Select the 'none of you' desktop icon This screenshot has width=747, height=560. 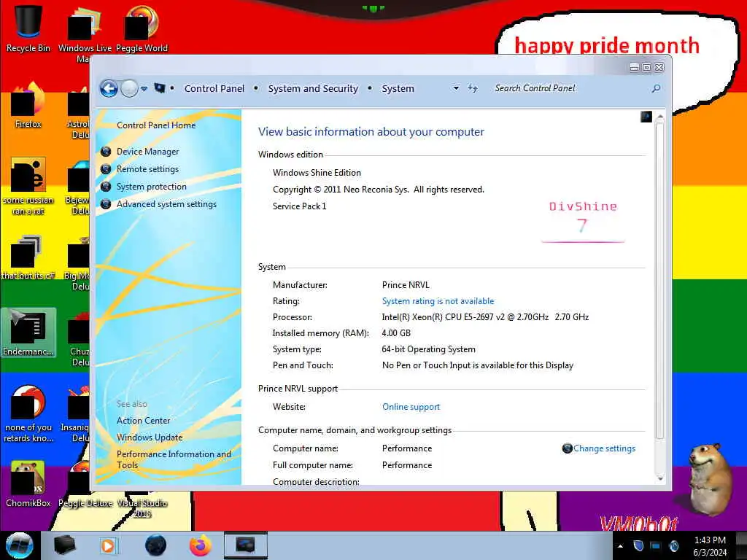coord(28,414)
